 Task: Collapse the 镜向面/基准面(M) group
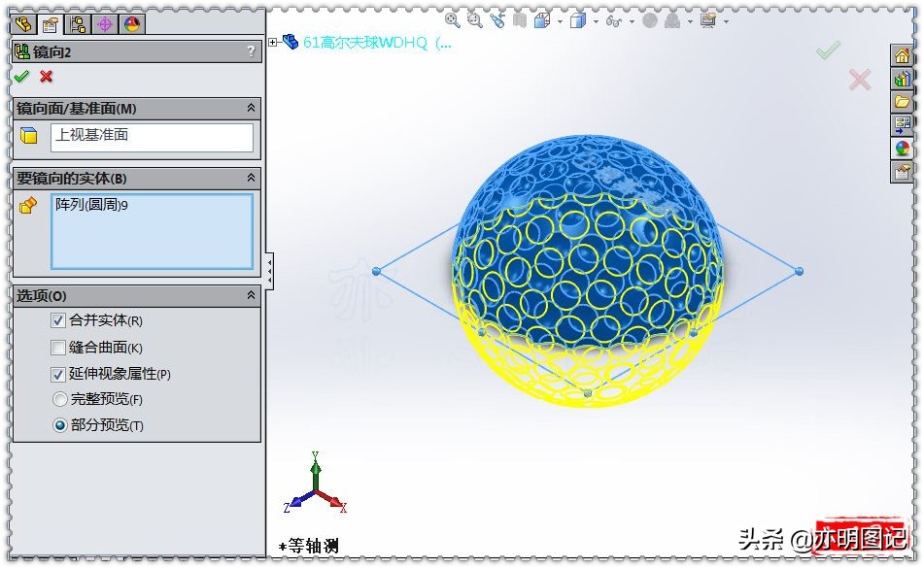251,109
